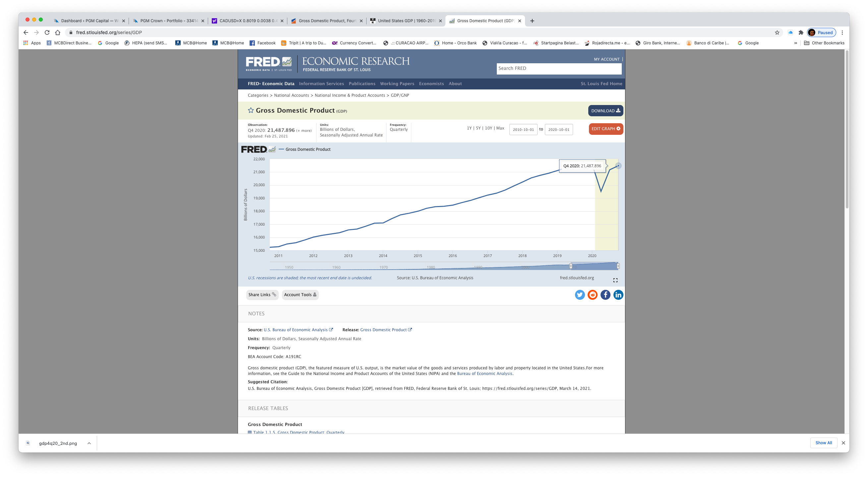This screenshot has width=868, height=477.
Task: Expand the gdp4q20_2nd.png download options chevron
Action: point(89,443)
